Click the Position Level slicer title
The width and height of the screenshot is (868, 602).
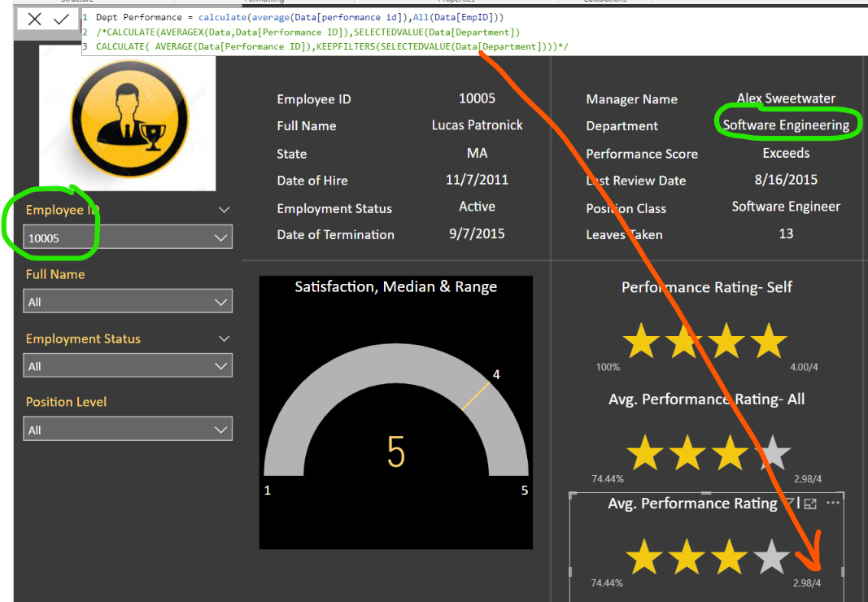66,402
